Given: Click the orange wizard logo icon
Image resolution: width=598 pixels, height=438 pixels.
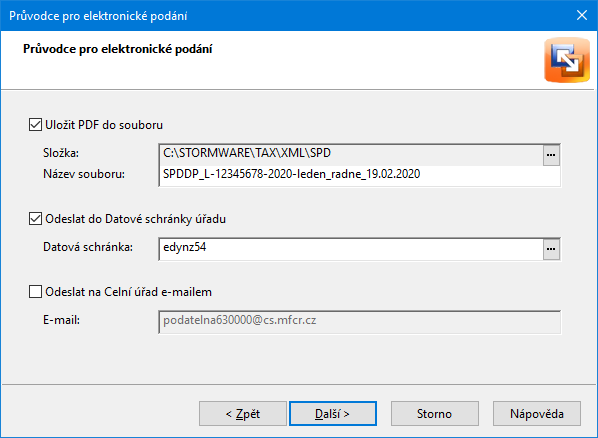Looking at the screenshot, I should [567, 60].
